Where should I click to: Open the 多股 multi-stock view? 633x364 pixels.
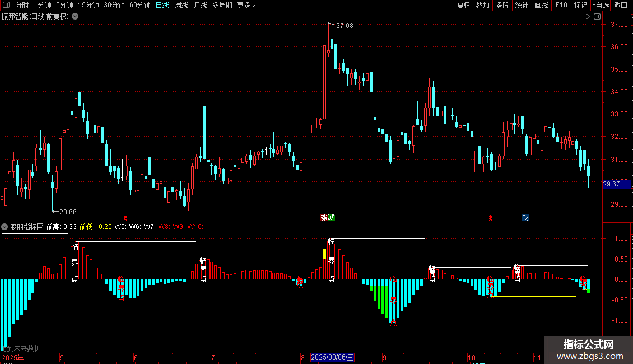[x=502, y=5]
